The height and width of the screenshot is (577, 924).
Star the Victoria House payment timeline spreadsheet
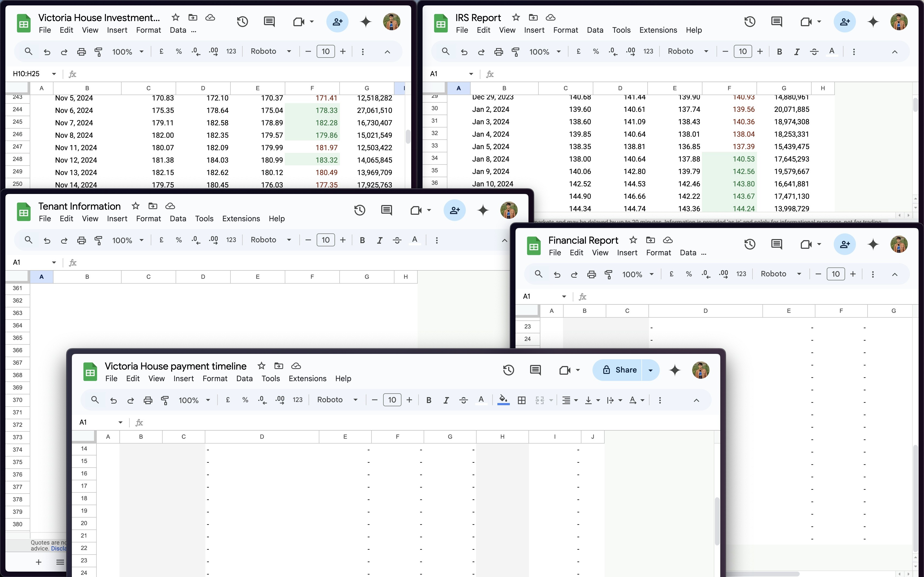click(x=261, y=365)
